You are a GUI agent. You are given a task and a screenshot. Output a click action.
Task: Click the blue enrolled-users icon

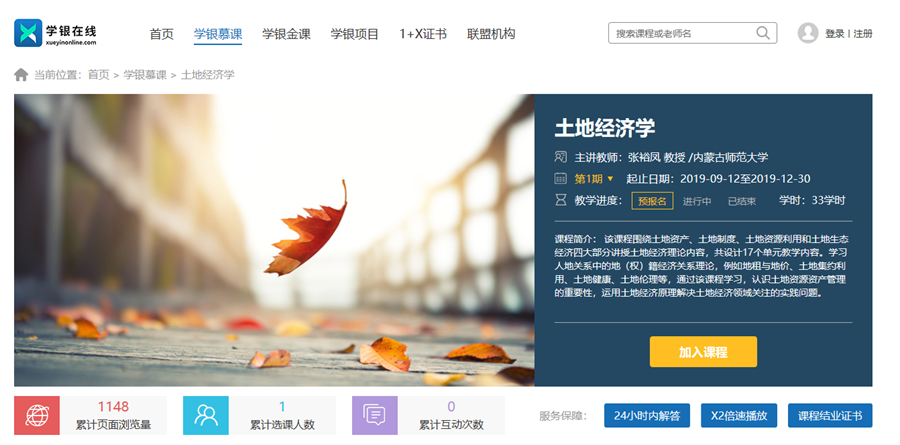tap(205, 415)
